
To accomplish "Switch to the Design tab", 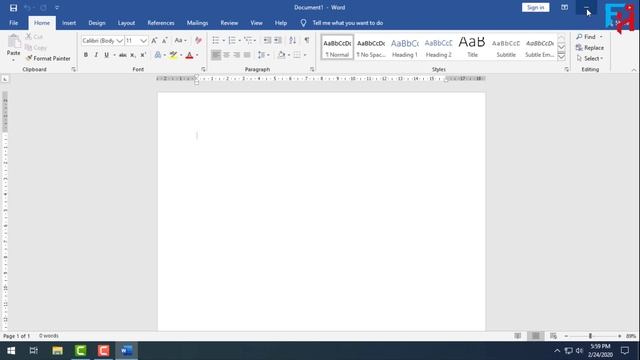I will (x=97, y=23).
